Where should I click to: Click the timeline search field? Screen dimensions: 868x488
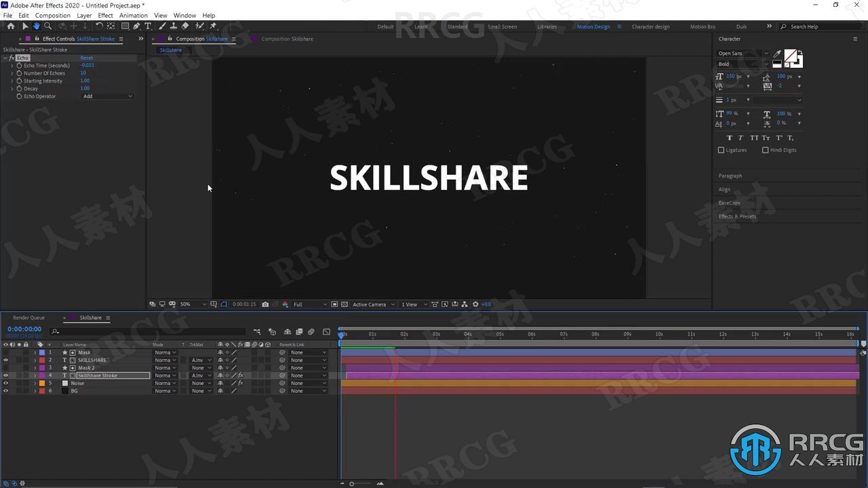(148, 331)
